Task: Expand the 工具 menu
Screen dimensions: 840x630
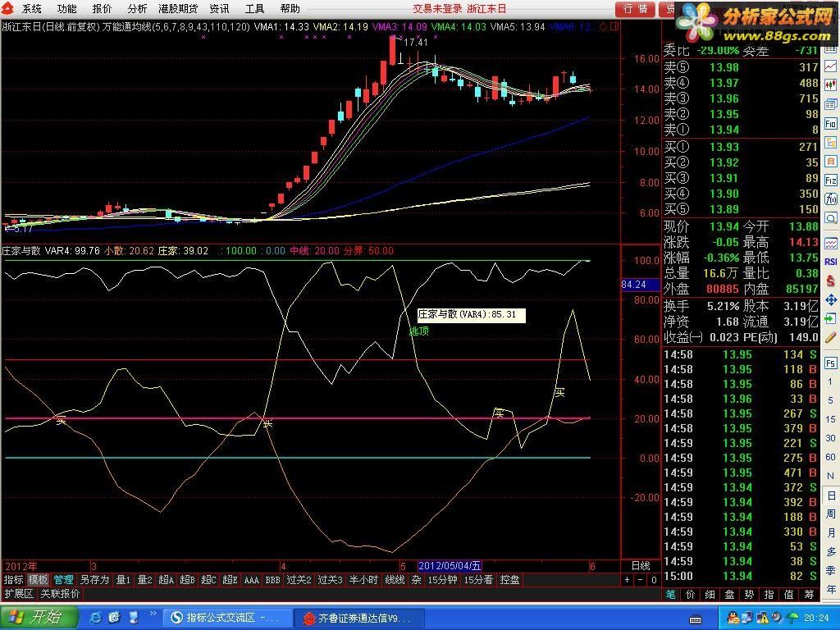Action: point(254,9)
